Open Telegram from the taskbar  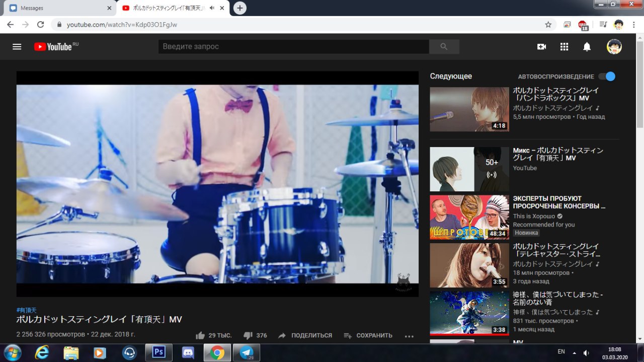tap(247, 352)
